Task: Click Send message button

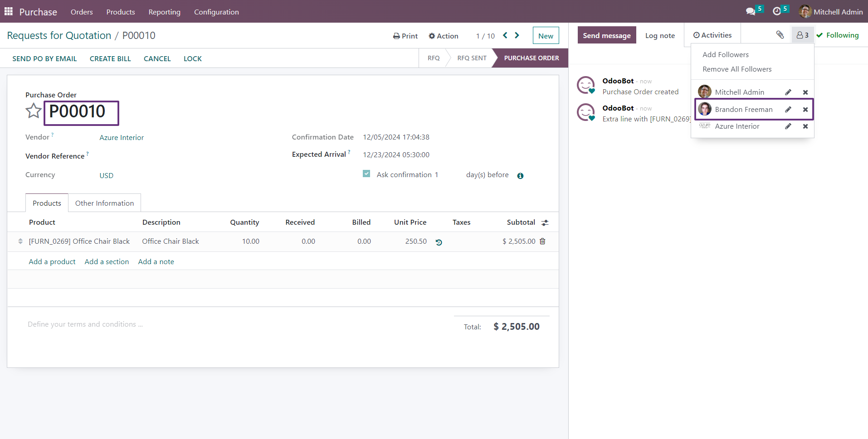Action: (x=607, y=35)
